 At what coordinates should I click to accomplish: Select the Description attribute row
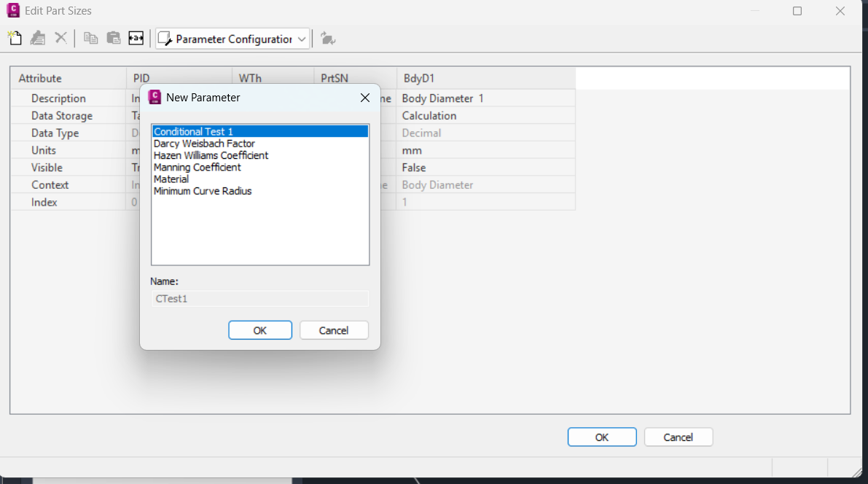pyautogui.click(x=69, y=98)
